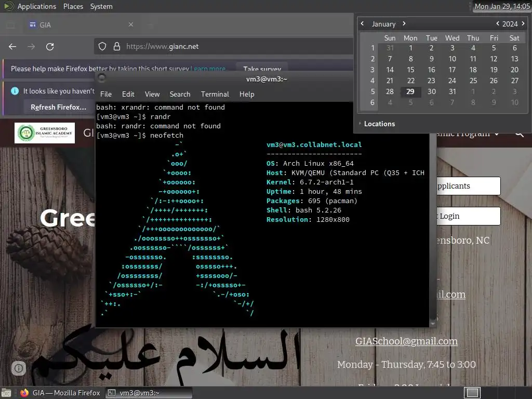The height and width of the screenshot is (399, 532).
Task: Click the distribution logo icon in top panel
Action: pos(9,6)
